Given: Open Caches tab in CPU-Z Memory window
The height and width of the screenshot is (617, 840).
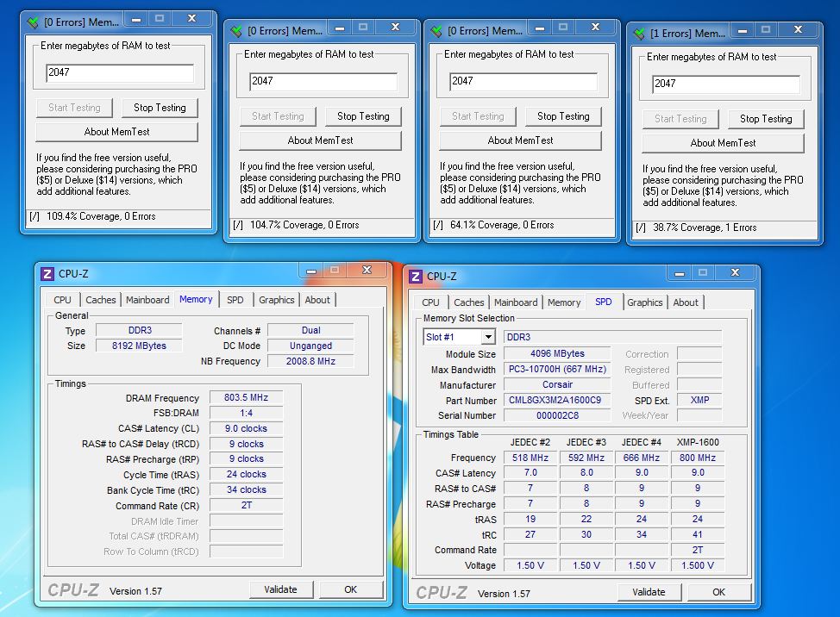Looking at the screenshot, I should click(101, 300).
